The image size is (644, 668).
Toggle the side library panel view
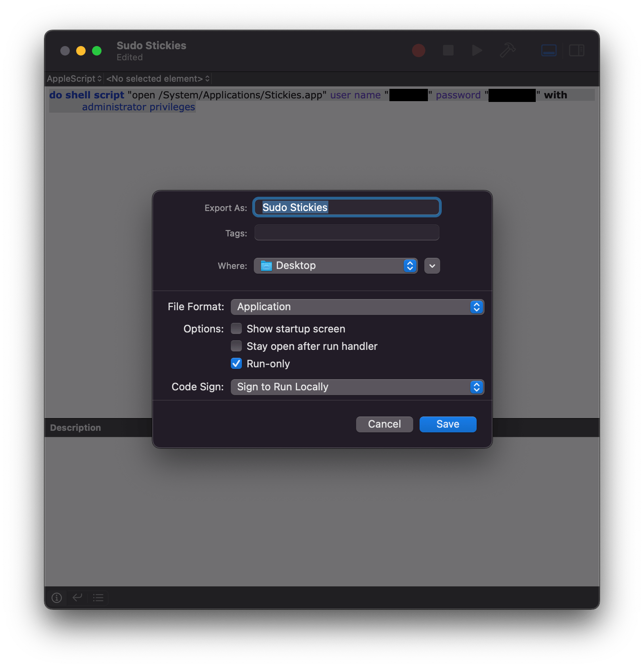tap(577, 51)
